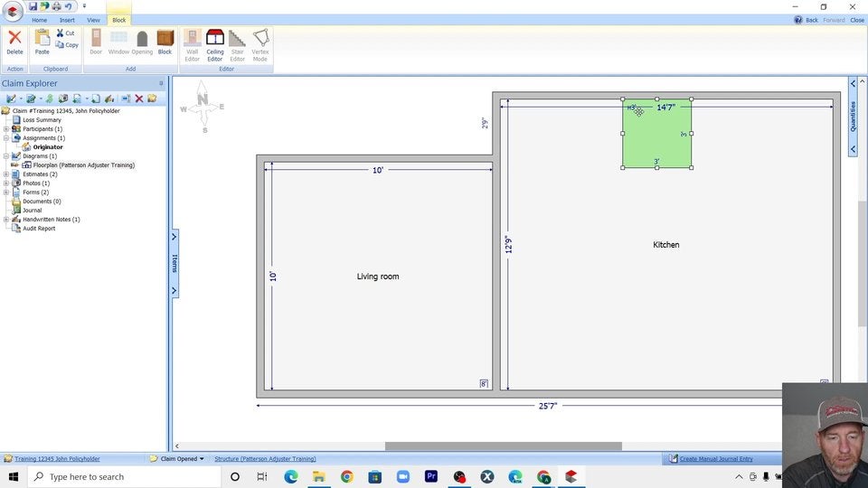This screenshot has height=488, width=868.
Task: Open the Claim Opened status dropdown
Action: coord(183,459)
